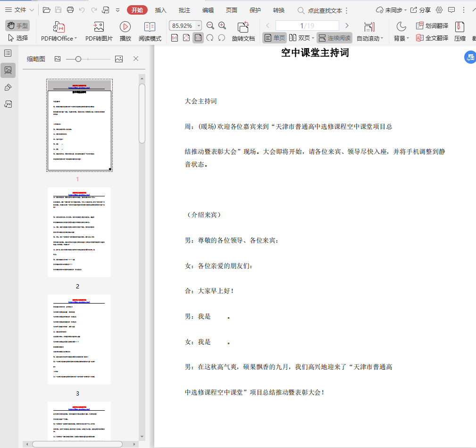Image resolution: width=476 pixels, height=448 pixels.
Task: Toggle fit width view icon
Action: pyautogui.click(x=198, y=38)
